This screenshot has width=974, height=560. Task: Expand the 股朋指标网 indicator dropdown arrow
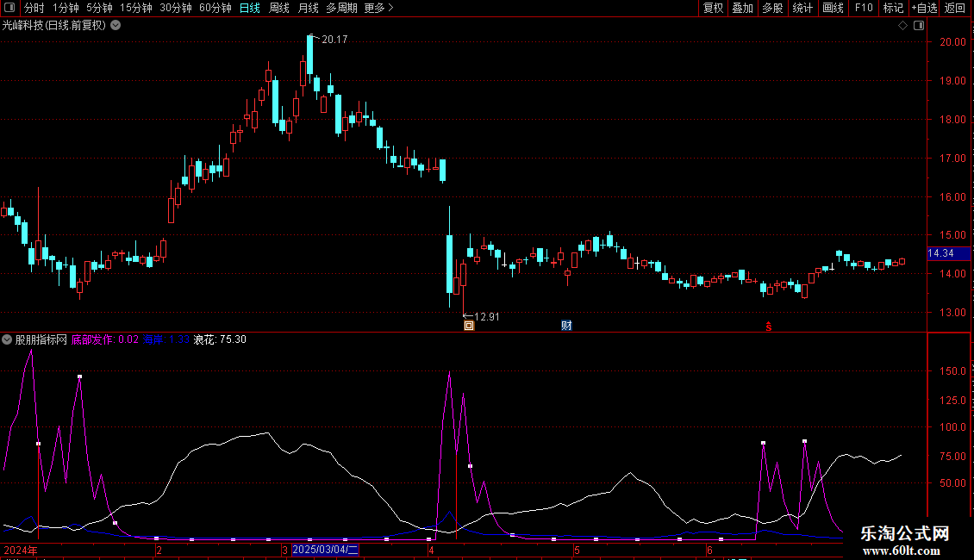[7, 339]
